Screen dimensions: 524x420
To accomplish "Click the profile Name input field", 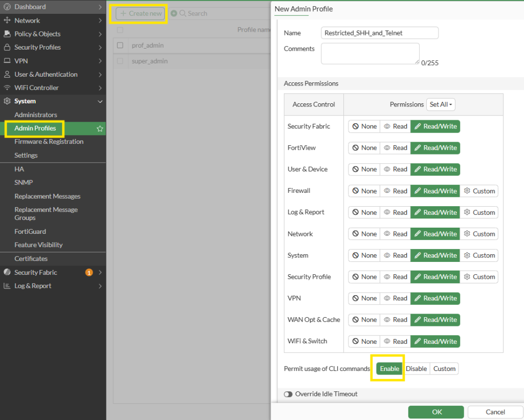I will tap(380, 33).
